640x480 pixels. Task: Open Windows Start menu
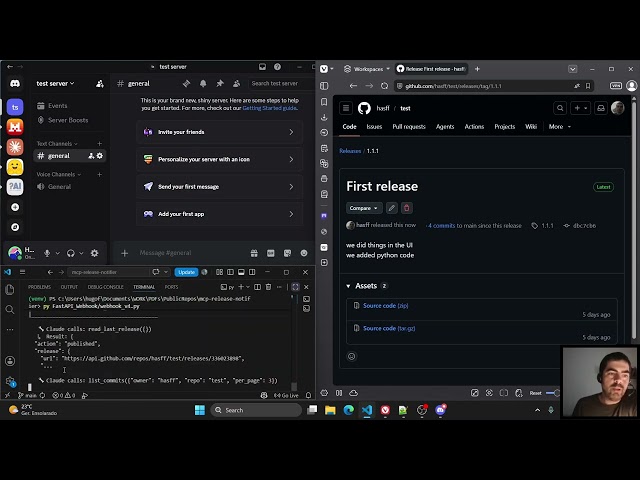tap(200, 410)
